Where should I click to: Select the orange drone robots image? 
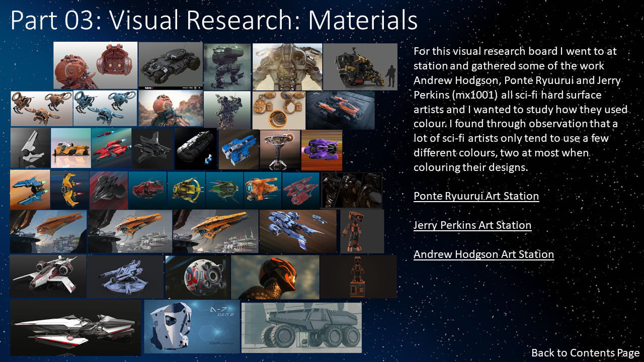coord(42,109)
